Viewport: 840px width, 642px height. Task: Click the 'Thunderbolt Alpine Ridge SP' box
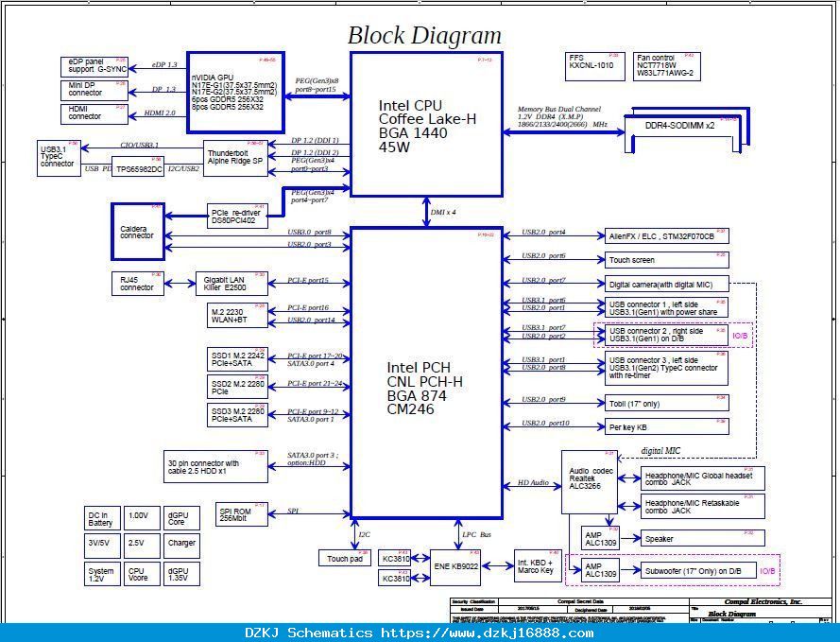click(x=235, y=158)
